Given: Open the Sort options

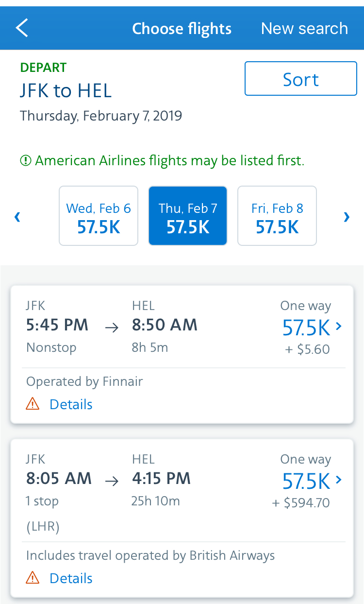Looking at the screenshot, I should [x=300, y=79].
